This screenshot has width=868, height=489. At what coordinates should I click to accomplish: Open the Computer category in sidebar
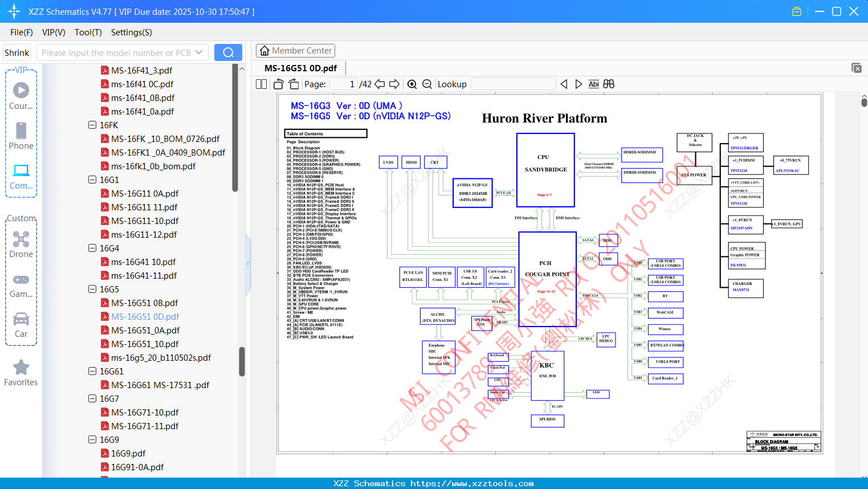click(x=21, y=176)
